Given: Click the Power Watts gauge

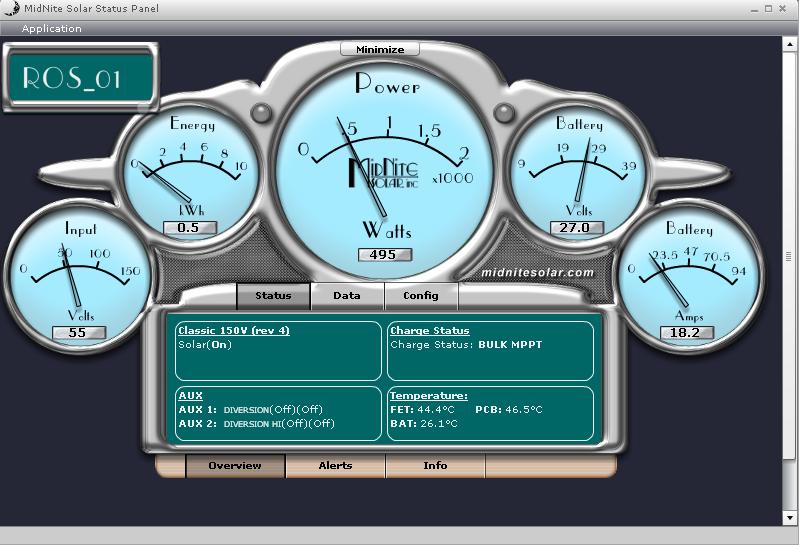Looking at the screenshot, I should 384,171.
